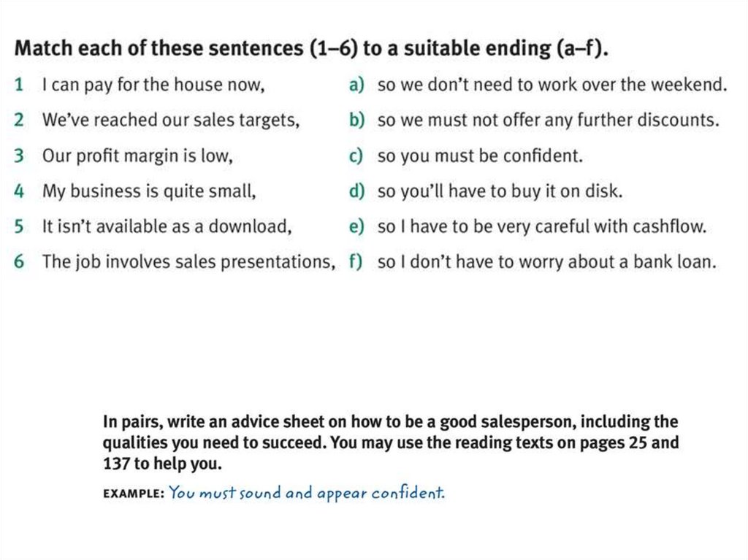Image resolution: width=748 pixels, height=560 pixels.
Task: Click the green letter a) marker
Action: coord(356,85)
